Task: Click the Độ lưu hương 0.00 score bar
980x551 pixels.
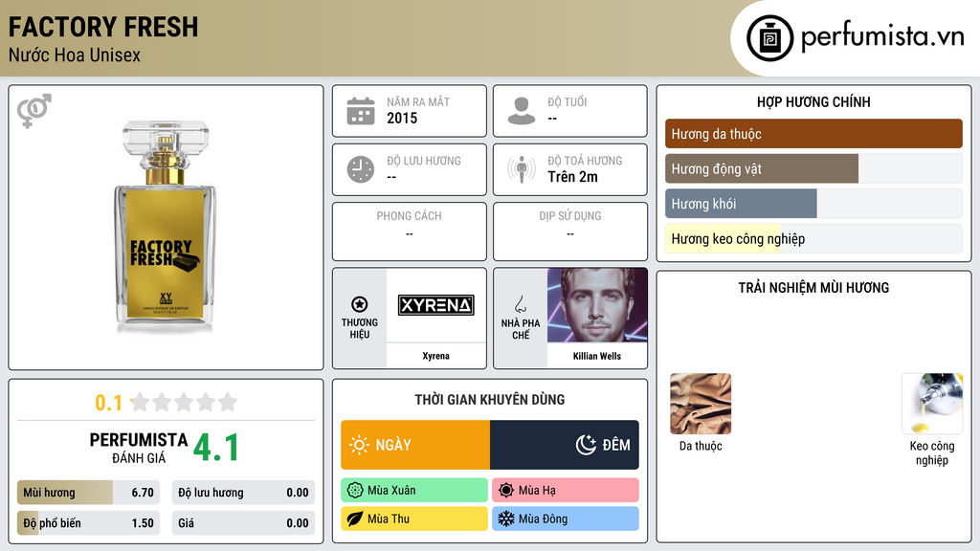Action: click(243, 493)
